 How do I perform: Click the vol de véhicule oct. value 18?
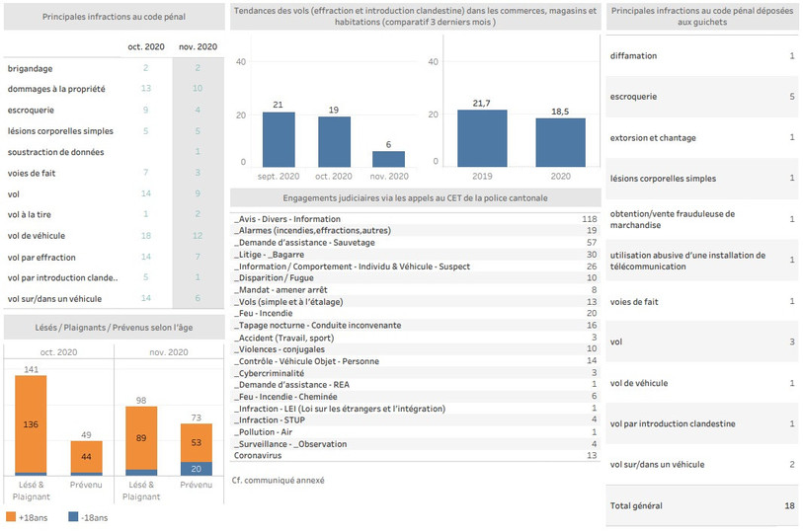(146, 235)
